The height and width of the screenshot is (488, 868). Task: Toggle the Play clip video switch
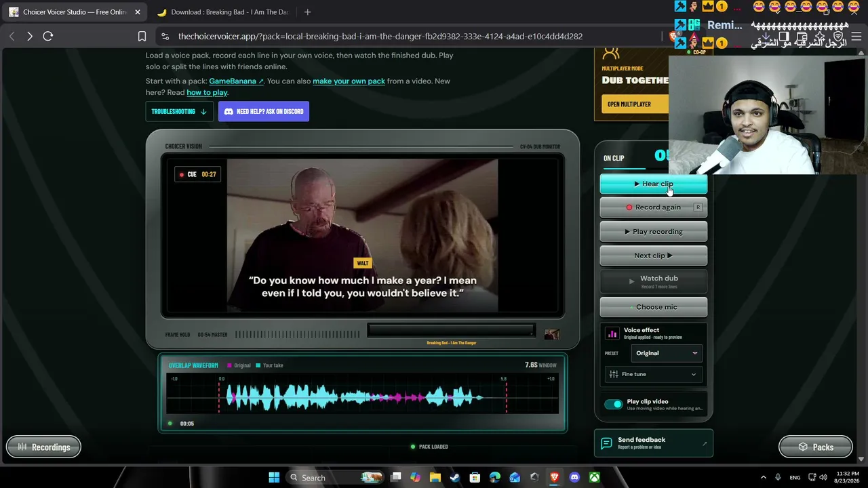pos(613,405)
